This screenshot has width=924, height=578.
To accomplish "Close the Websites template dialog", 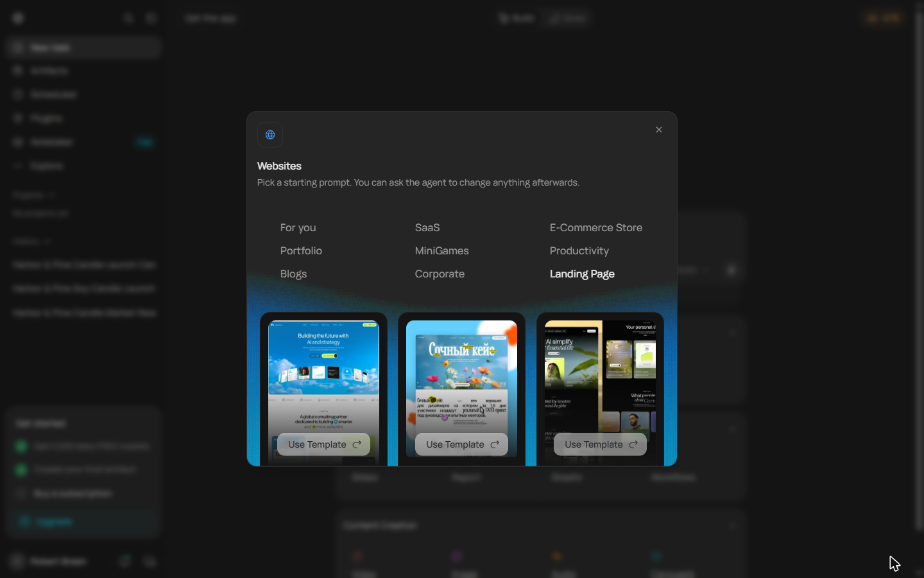I will [x=658, y=130].
